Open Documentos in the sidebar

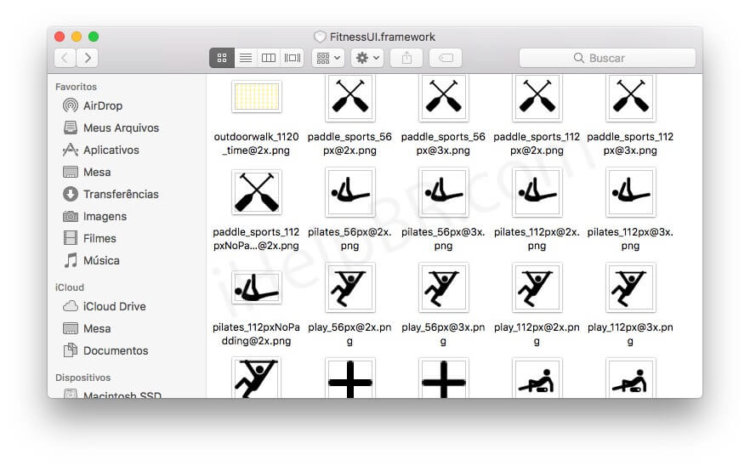[x=105, y=350]
